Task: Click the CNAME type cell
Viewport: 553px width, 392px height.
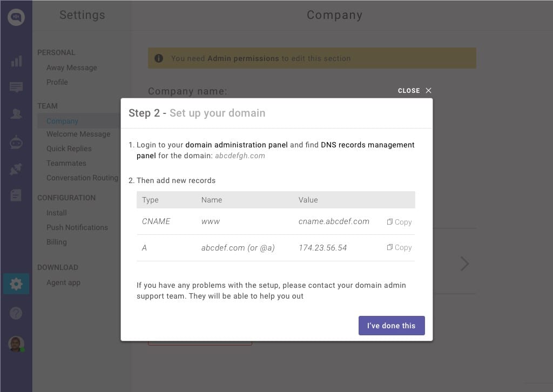Action: 156,221
